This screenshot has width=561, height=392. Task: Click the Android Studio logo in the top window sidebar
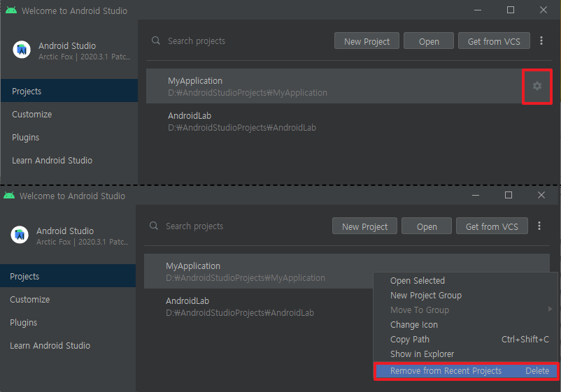pos(22,50)
